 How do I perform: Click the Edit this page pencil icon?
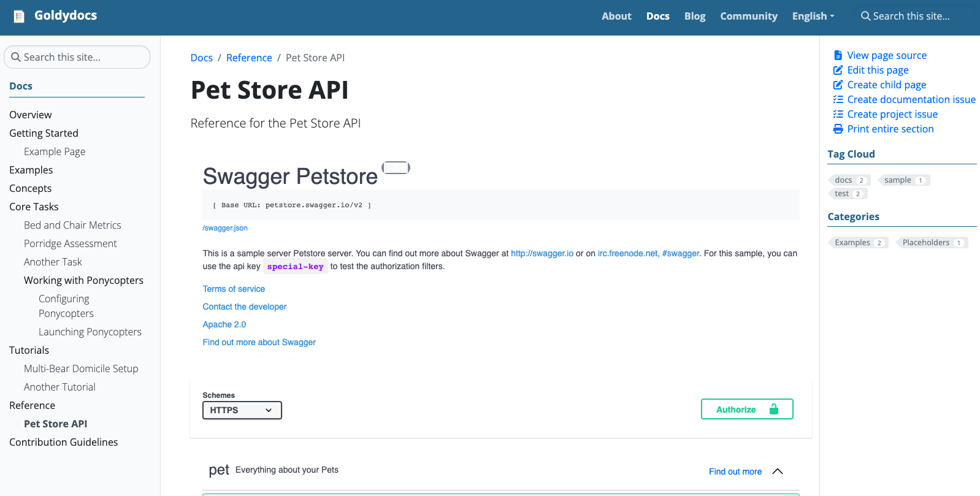(x=838, y=70)
